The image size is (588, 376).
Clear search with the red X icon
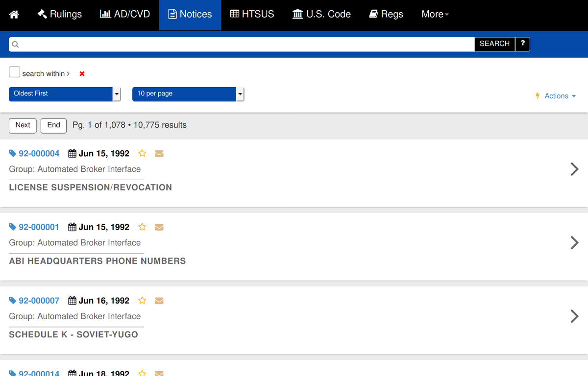coord(82,74)
